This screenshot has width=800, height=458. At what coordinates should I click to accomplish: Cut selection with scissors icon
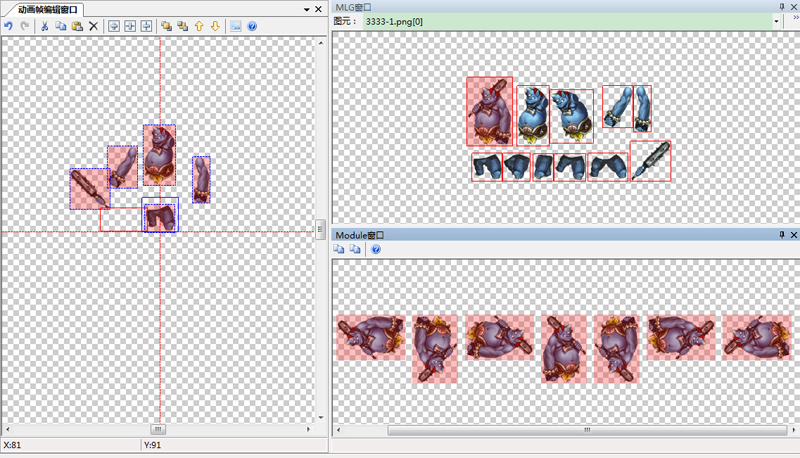(44, 26)
